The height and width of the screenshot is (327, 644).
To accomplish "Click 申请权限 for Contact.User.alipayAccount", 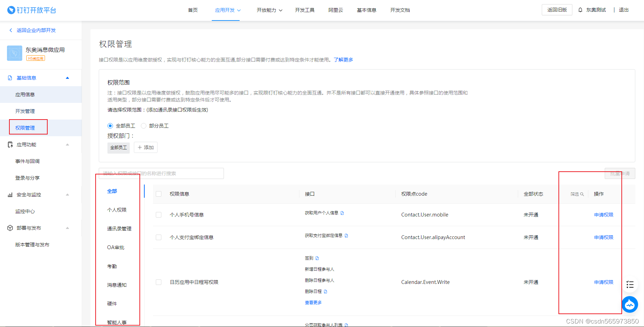I will click(x=604, y=237).
